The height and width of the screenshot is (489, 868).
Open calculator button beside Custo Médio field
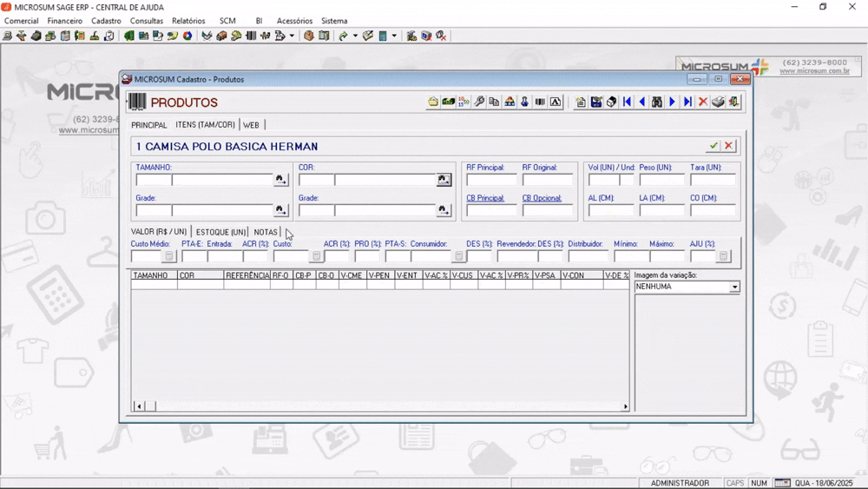169,256
